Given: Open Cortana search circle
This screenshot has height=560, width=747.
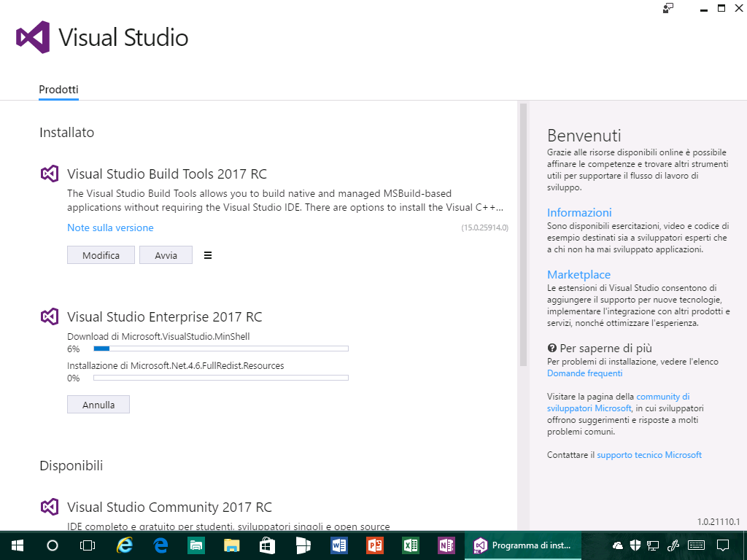Looking at the screenshot, I should [53, 545].
